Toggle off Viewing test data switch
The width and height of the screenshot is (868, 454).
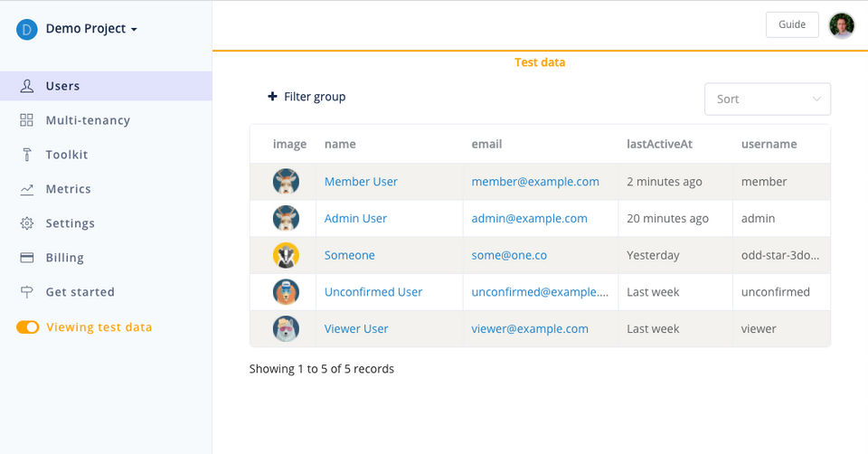point(27,327)
